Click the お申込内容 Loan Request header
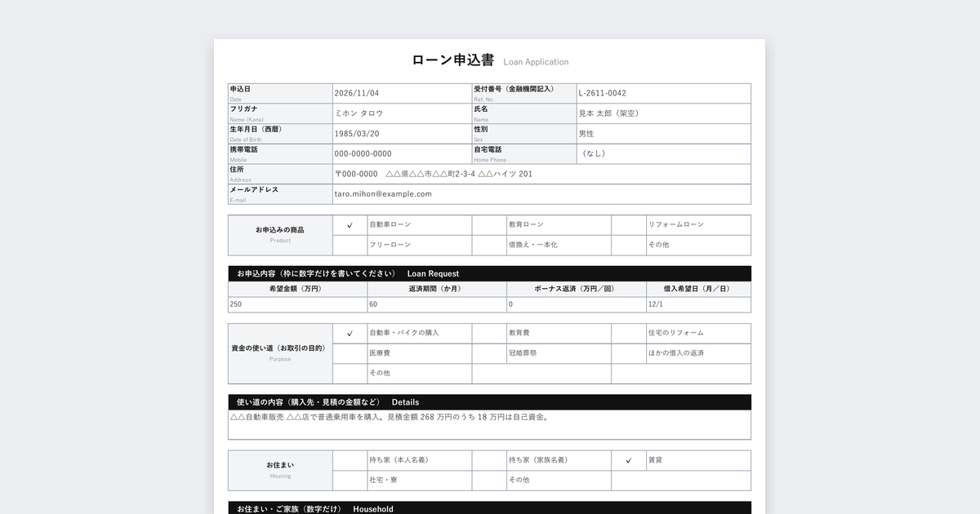Image resolution: width=980 pixels, height=514 pixels. click(x=489, y=273)
